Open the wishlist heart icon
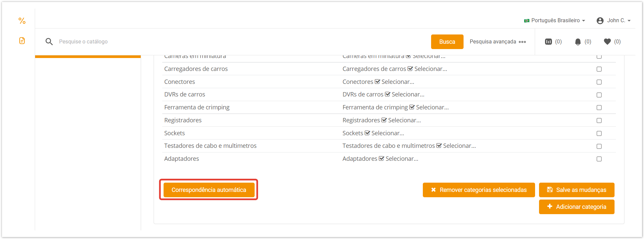The width and height of the screenshot is (644, 239). point(607,42)
